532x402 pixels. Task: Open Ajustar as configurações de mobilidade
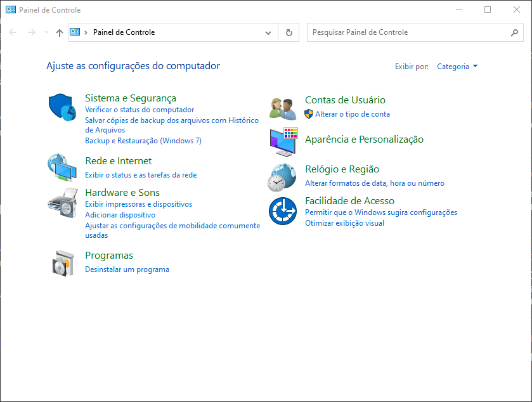tap(172, 230)
